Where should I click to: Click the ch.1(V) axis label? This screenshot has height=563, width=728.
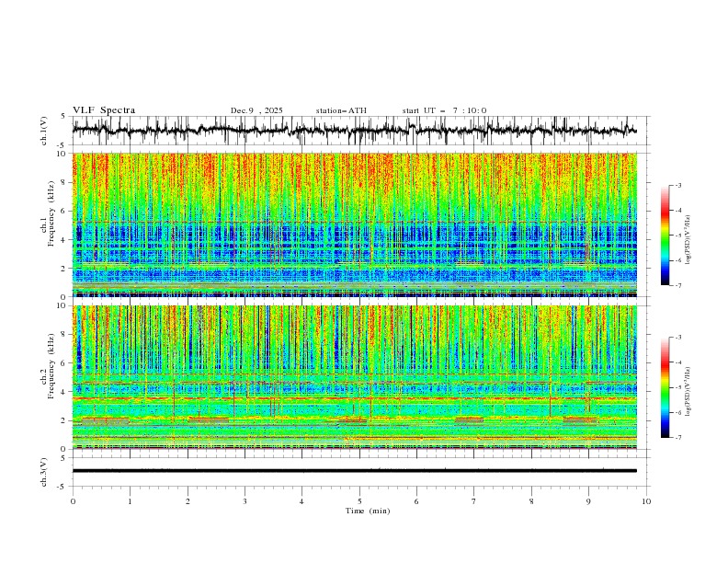(x=44, y=131)
